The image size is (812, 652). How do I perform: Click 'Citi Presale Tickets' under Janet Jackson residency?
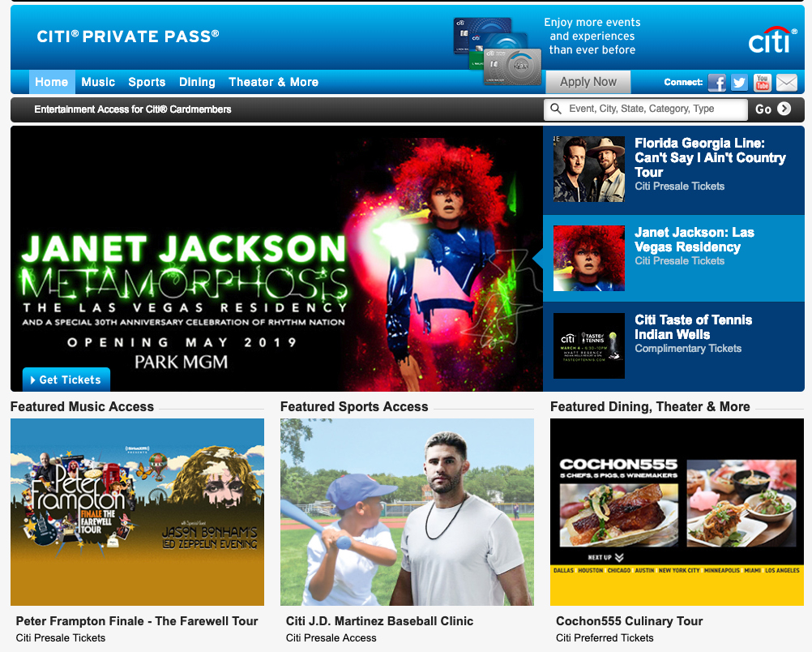pyautogui.click(x=679, y=260)
